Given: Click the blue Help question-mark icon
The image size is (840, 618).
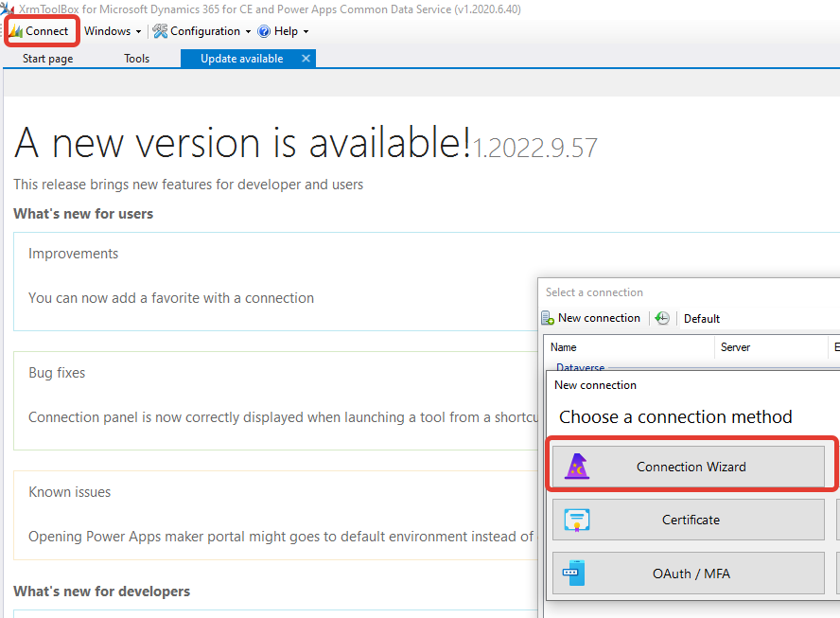Looking at the screenshot, I should pyautogui.click(x=264, y=31).
